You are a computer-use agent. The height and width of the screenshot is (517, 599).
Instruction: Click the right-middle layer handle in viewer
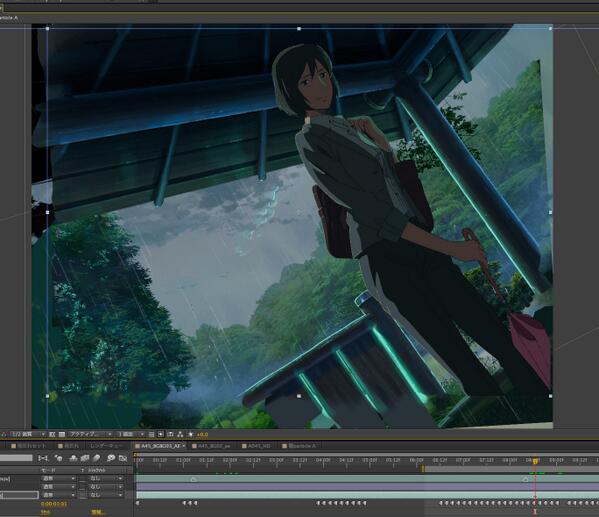tap(550, 212)
